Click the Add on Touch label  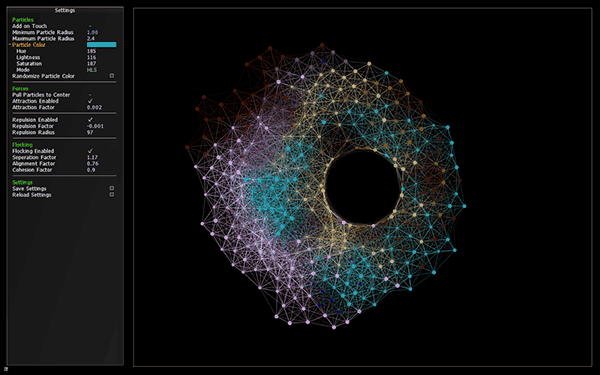(x=29, y=26)
